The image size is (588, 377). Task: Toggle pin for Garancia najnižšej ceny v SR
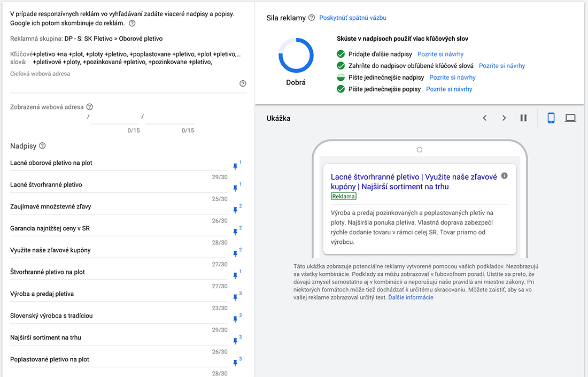pyautogui.click(x=236, y=232)
